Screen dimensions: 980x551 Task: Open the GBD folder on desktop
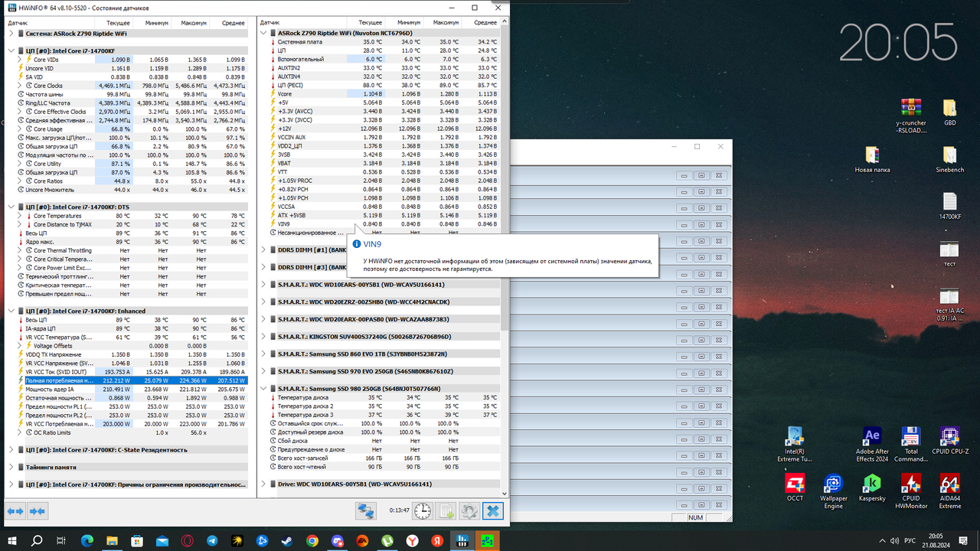[949, 112]
